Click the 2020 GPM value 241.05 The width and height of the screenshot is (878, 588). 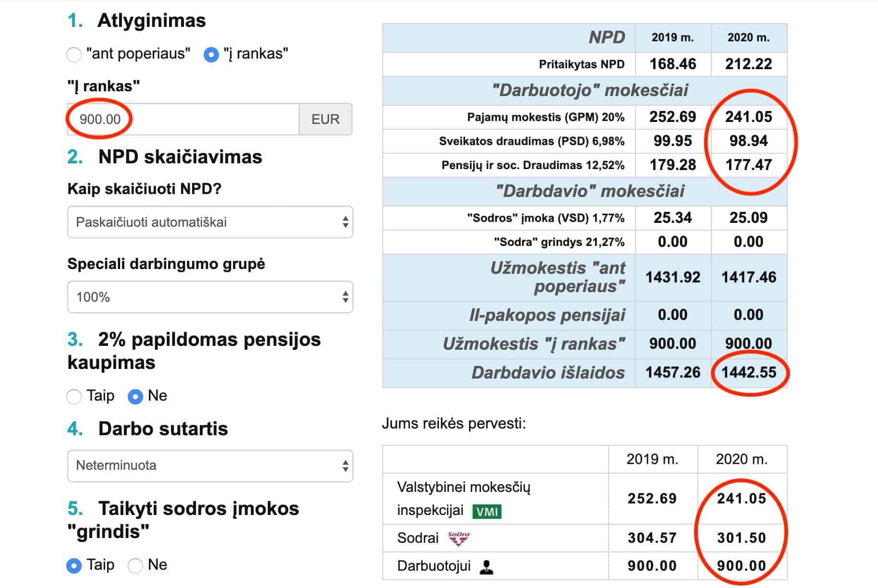click(x=748, y=117)
